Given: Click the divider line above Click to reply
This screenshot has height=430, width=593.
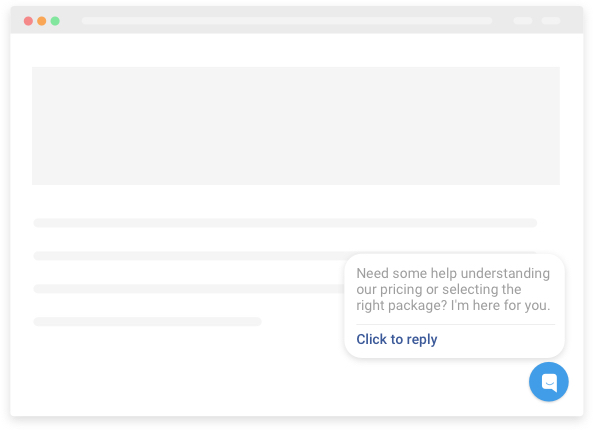Looking at the screenshot, I should click(455, 324).
